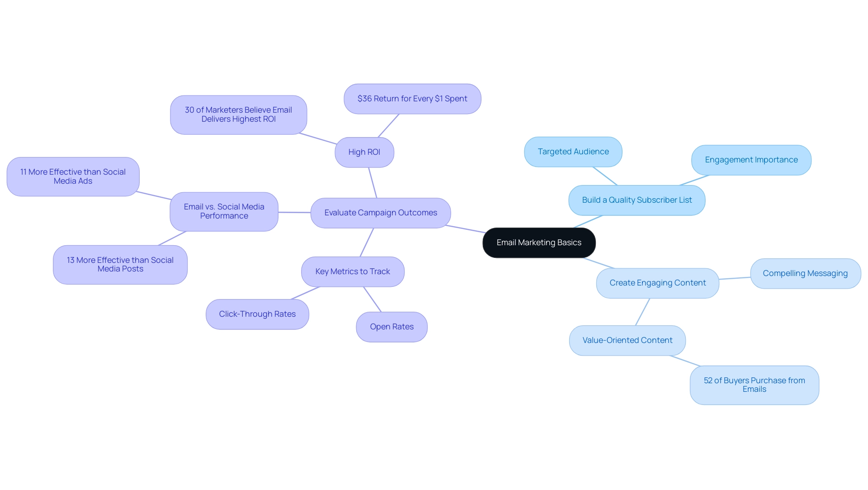The width and height of the screenshot is (868, 490).
Task: Select the Value-Oriented Content node
Action: point(627,340)
